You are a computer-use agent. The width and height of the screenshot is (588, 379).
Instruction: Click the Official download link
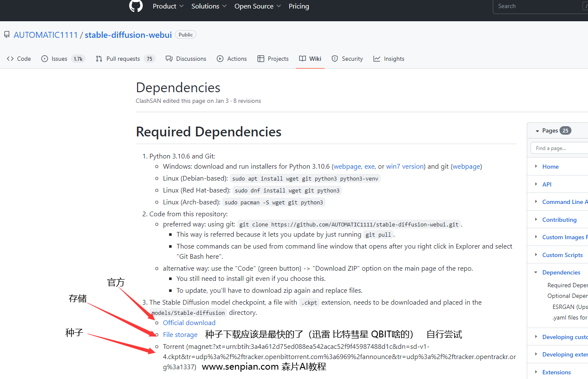pyautogui.click(x=189, y=323)
